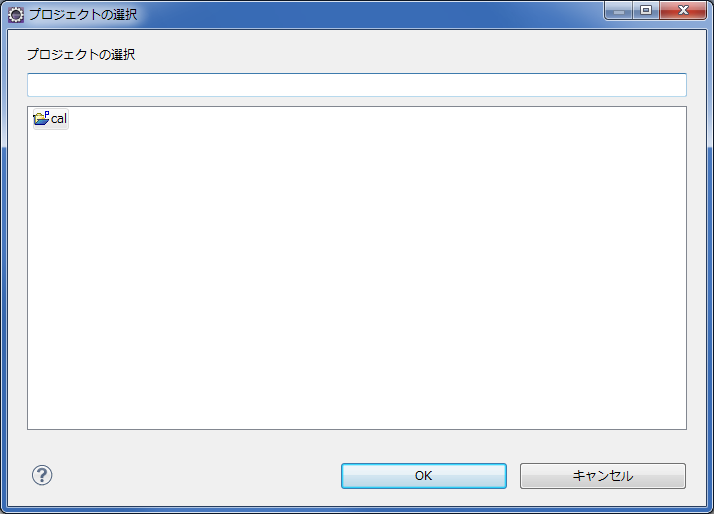Maximize the プロジェクトの選択 dialog window

point(646,10)
